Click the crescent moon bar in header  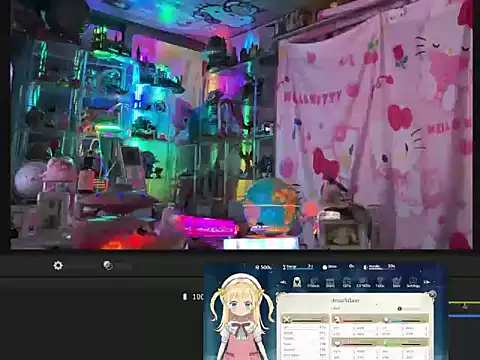click(379, 267)
